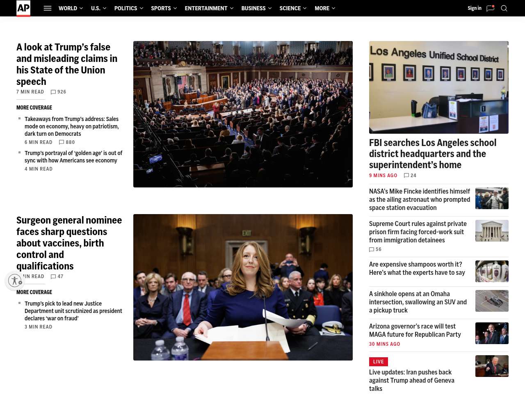
Task: Expand the Politics menu chevron
Action: 142,8
